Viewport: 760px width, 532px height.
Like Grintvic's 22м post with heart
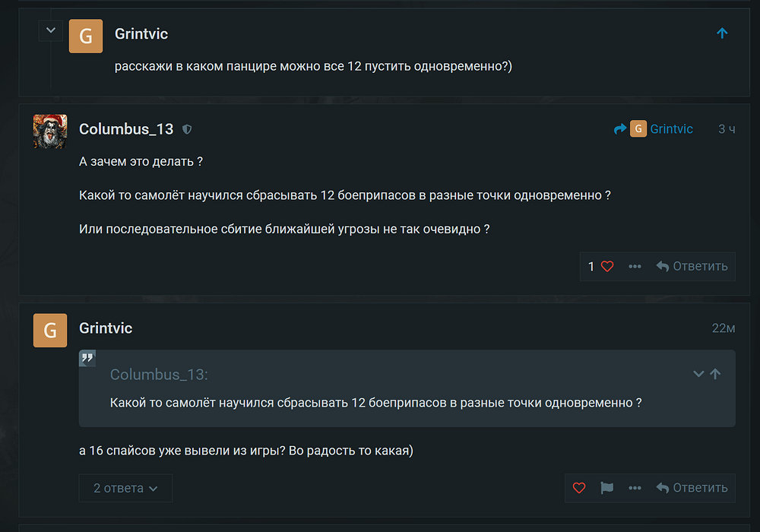coord(579,488)
